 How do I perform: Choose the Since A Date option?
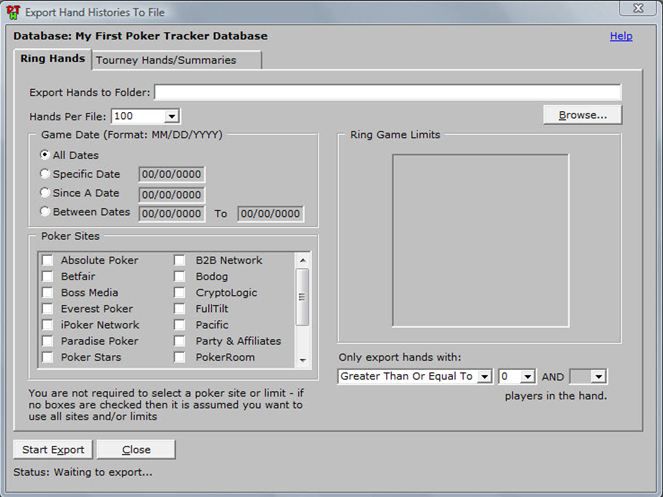click(44, 192)
